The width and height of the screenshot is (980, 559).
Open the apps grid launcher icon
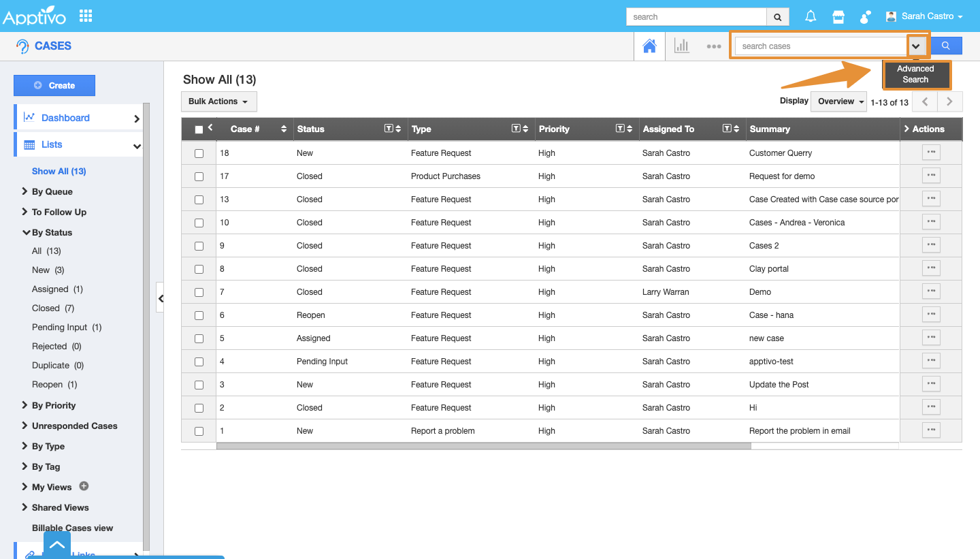pos(86,16)
